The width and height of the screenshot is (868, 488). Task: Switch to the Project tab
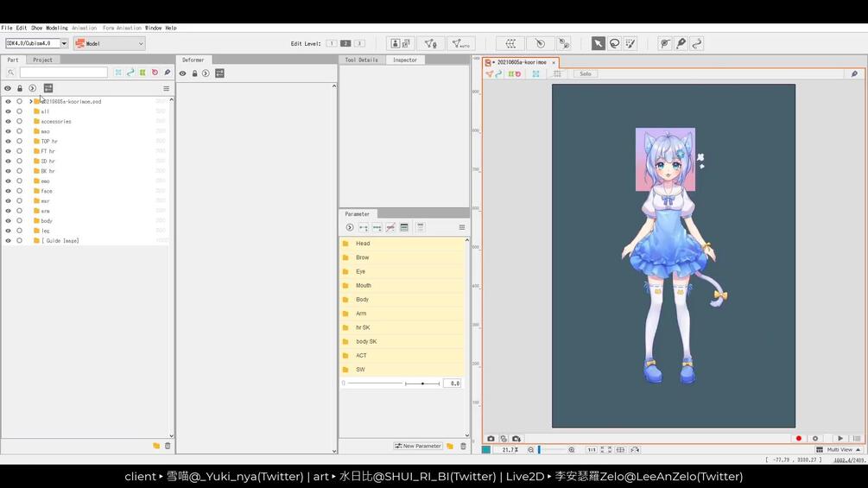tap(42, 60)
